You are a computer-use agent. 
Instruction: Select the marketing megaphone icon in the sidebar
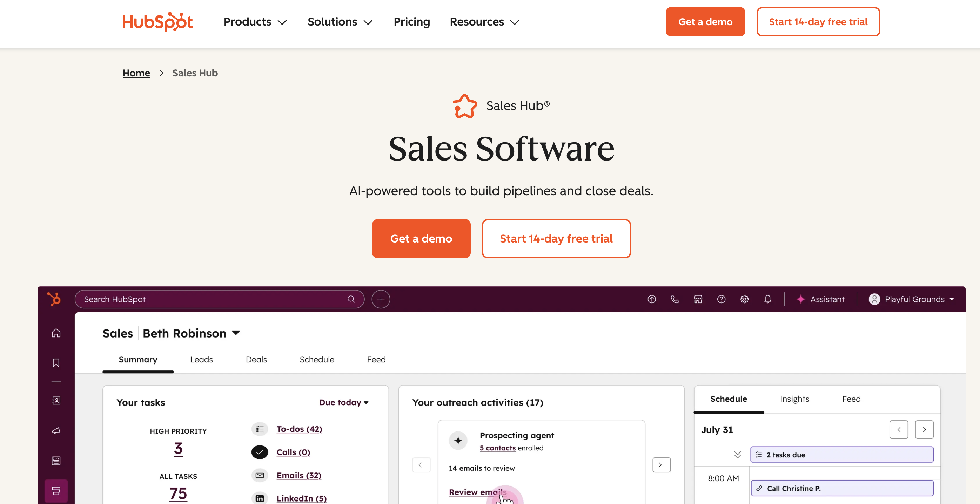pyautogui.click(x=56, y=431)
